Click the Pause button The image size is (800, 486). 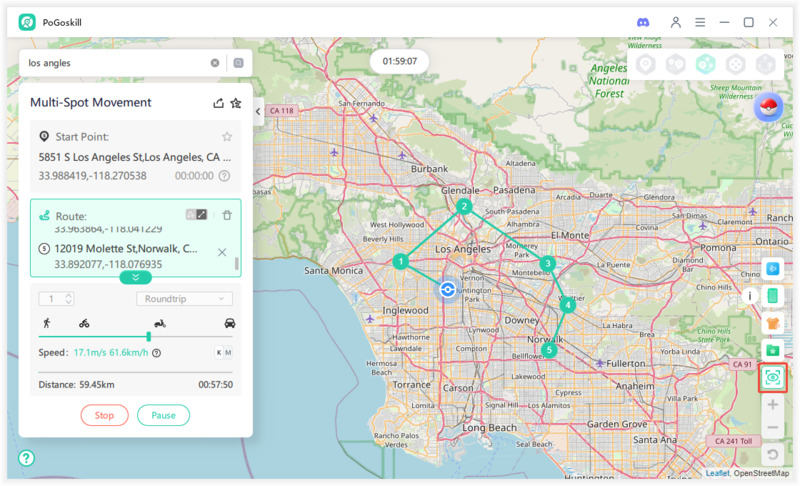pos(163,415)
